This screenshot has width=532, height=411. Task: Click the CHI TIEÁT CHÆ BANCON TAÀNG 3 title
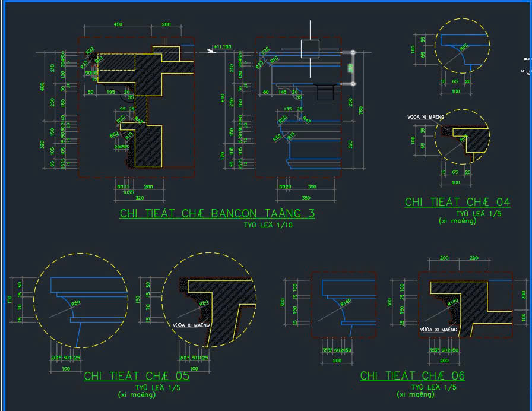pyautogui.click(x=217, y=213)
